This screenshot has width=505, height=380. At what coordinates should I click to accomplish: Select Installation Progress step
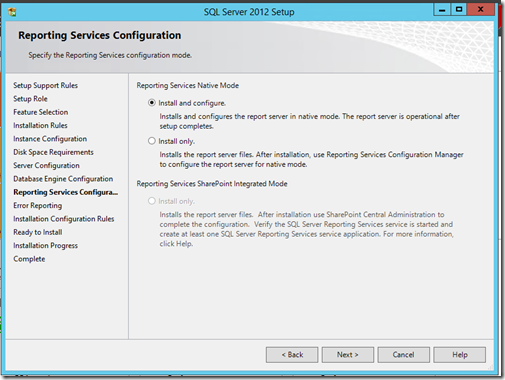(45, 245)
